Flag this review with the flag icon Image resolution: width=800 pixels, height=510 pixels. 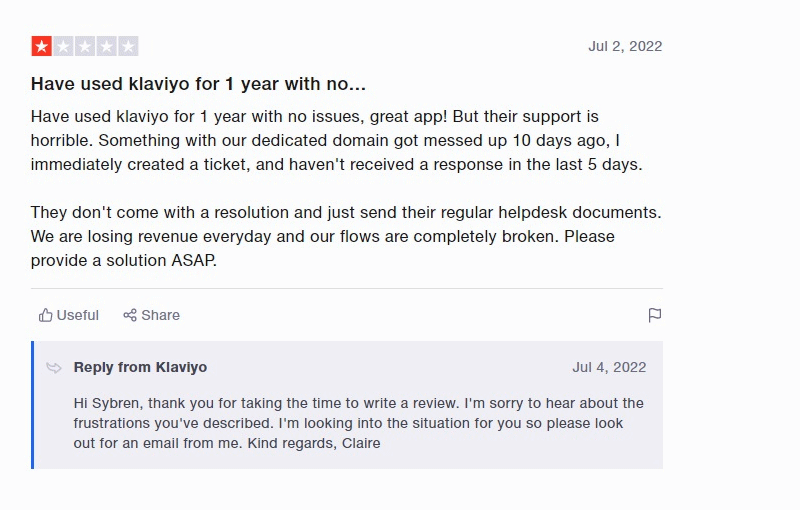(x=655, y=315)
